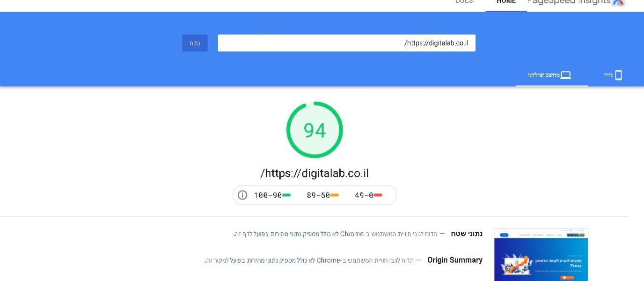The width and height of the screenshot is (644, 281).
Task: Select the HOME navigation tab
Action: [506, 2]
